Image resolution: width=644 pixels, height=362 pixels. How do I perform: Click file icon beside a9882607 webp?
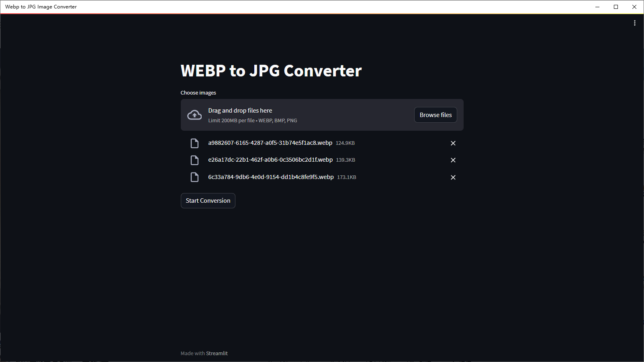[194, 143]
